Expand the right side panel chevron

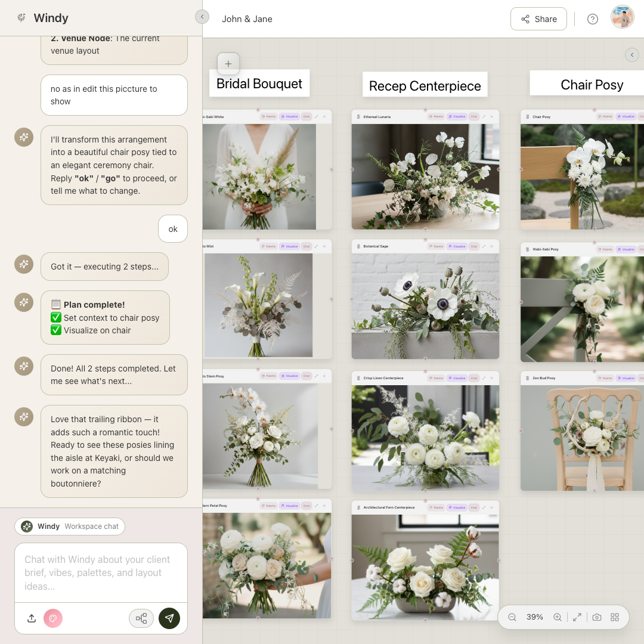(632, 55)
